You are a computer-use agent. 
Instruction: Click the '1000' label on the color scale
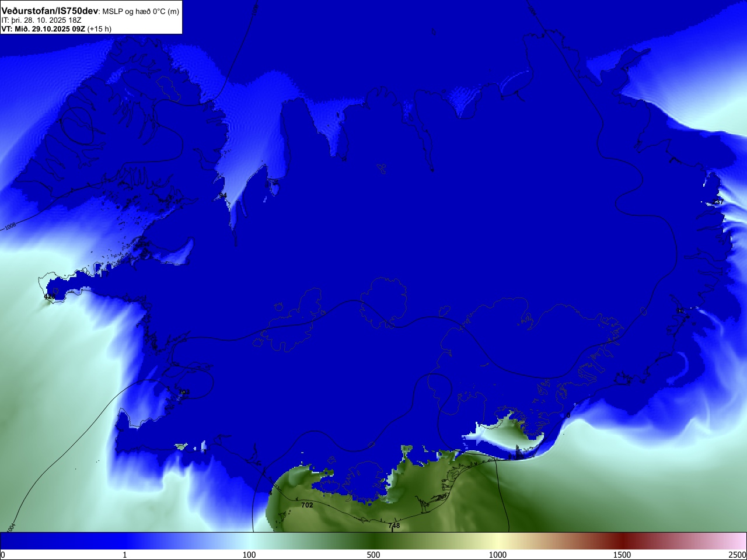498,555
